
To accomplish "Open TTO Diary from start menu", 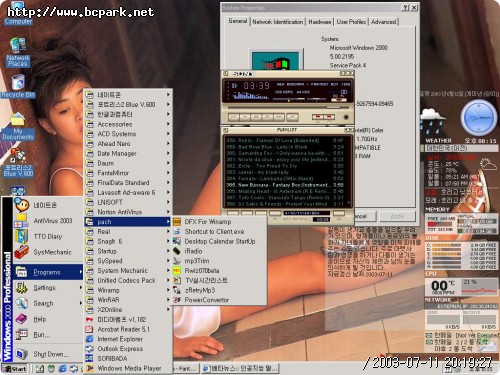I will [x=48, y=236].
